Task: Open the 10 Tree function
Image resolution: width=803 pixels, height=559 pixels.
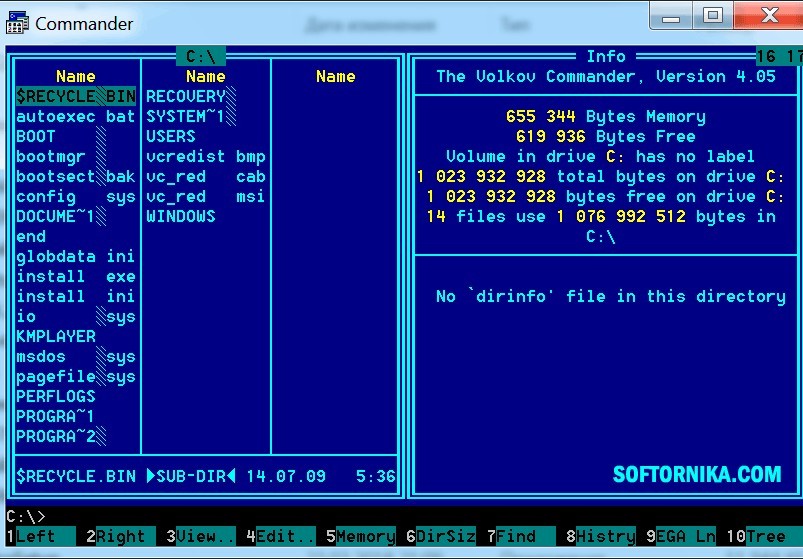Action: pos(760,536)
